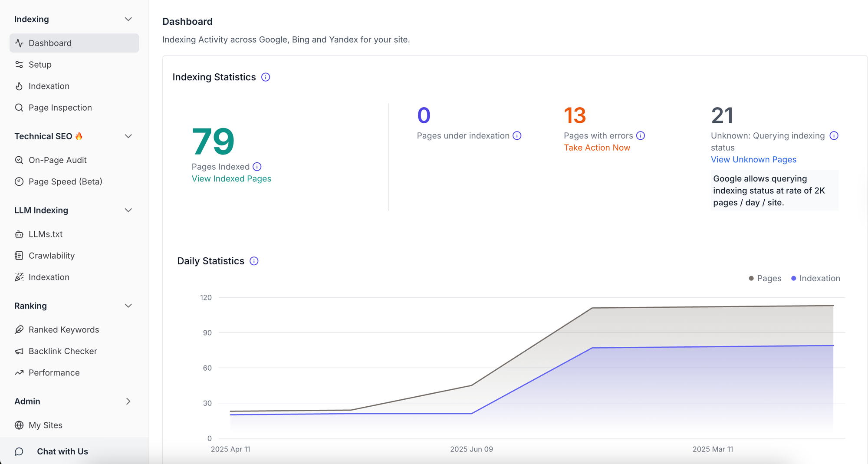This screenshot has width=868, height=464.
Task: Toggle the Pages series in chart legend
Action: [765, 278]
